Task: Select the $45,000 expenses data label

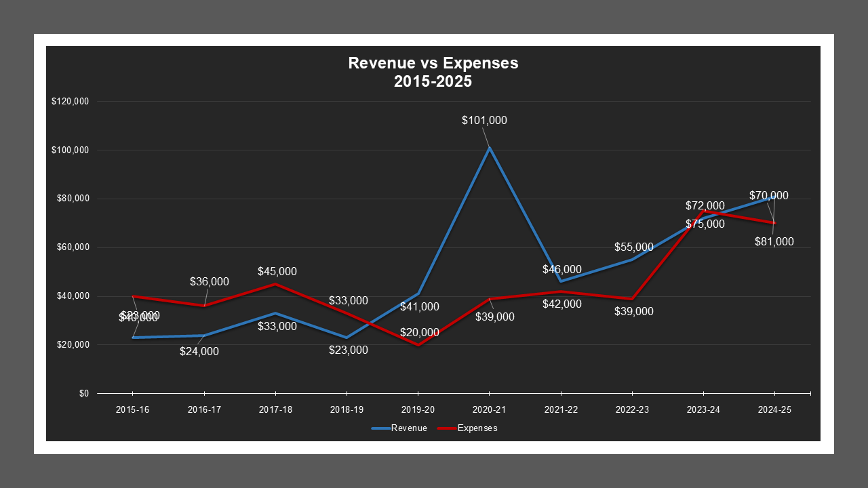Action: [277, 271]
